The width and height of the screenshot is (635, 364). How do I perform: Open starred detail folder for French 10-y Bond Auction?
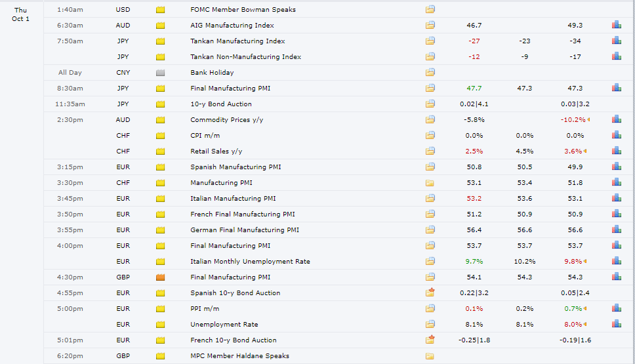pyautogui.click(x=430, y=340)
